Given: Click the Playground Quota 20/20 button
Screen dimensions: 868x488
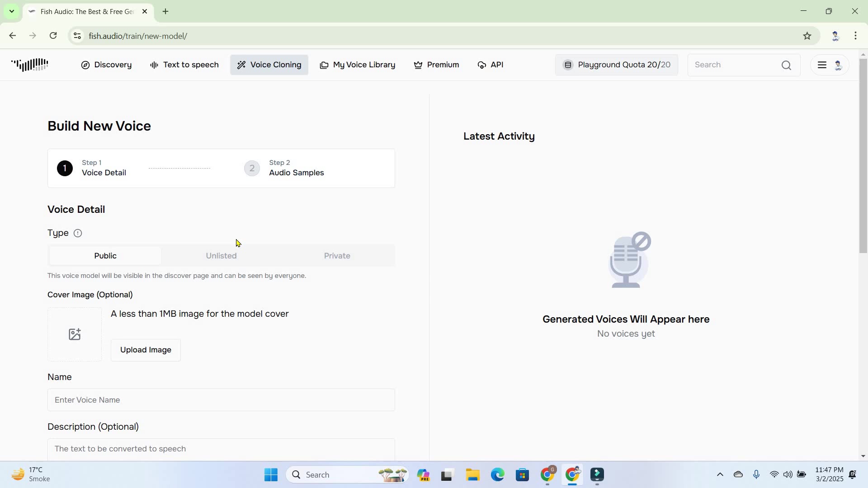Looking at the screenshot, I should point(616,65).
